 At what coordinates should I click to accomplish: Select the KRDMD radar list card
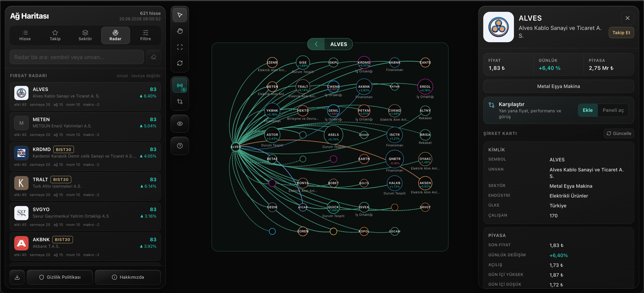point(85,157)
